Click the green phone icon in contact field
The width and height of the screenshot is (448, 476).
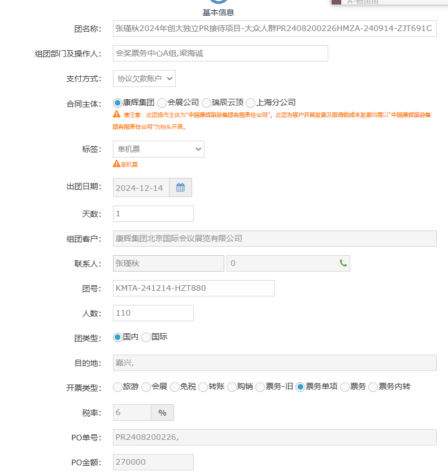click(x=343, y=263)
